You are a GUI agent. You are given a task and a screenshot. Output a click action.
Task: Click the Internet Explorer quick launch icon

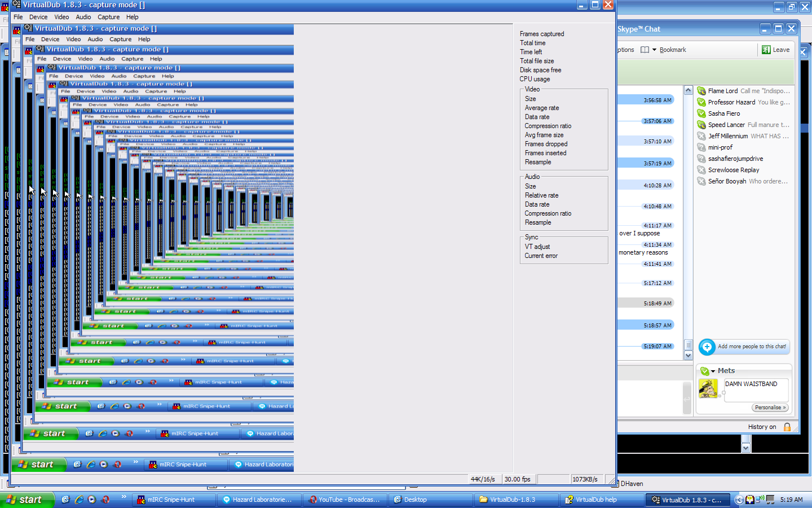(79, 500)
